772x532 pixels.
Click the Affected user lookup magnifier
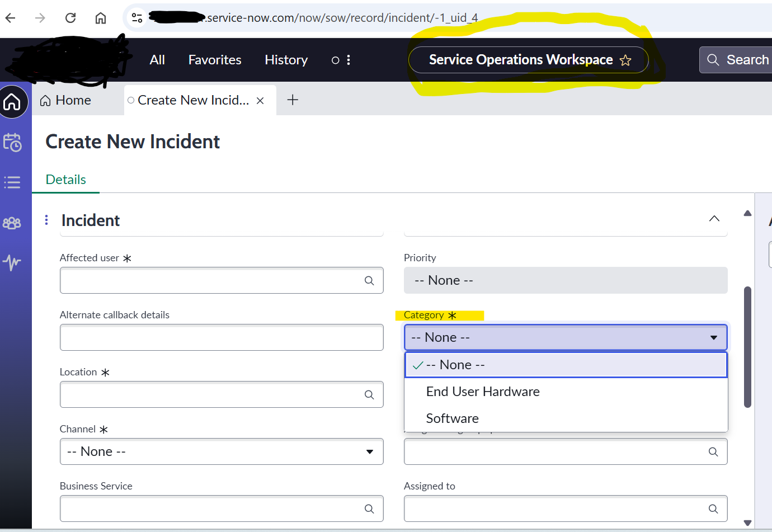tap(369, 281)
